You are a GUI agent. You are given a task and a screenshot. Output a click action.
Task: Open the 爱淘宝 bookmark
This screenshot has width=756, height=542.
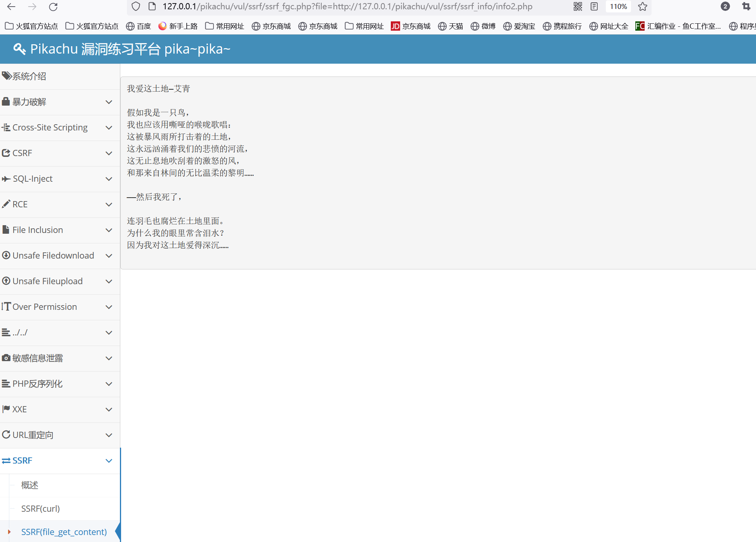(519, 26)
